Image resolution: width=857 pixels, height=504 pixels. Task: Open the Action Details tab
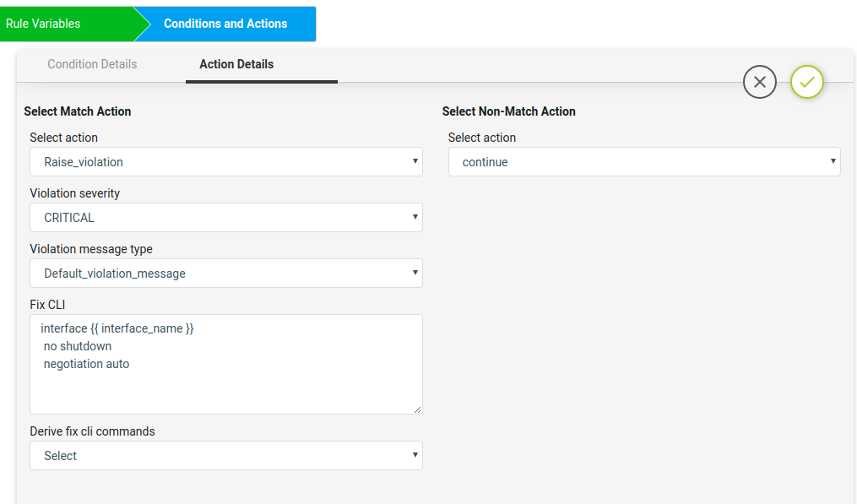[x=236, y=64]
